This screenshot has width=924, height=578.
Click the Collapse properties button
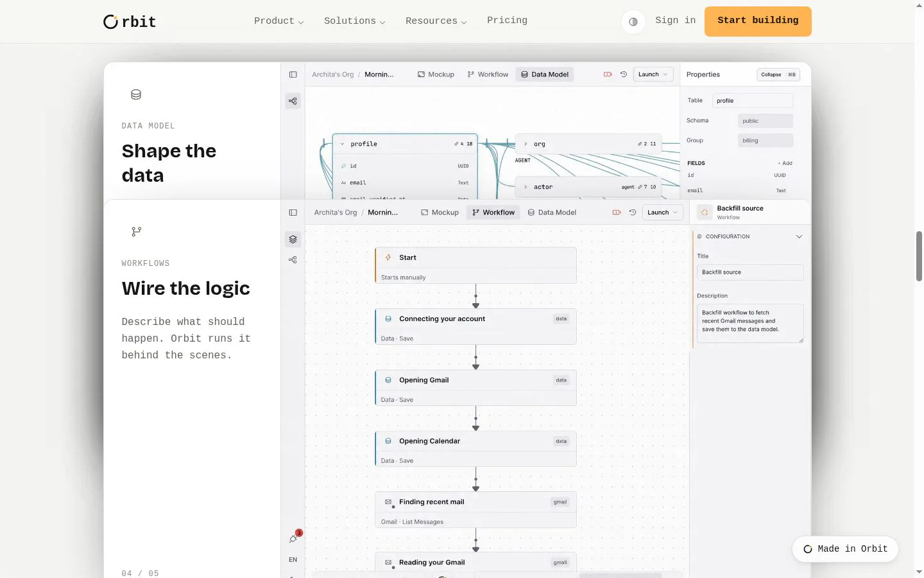(x=778, y=74)
